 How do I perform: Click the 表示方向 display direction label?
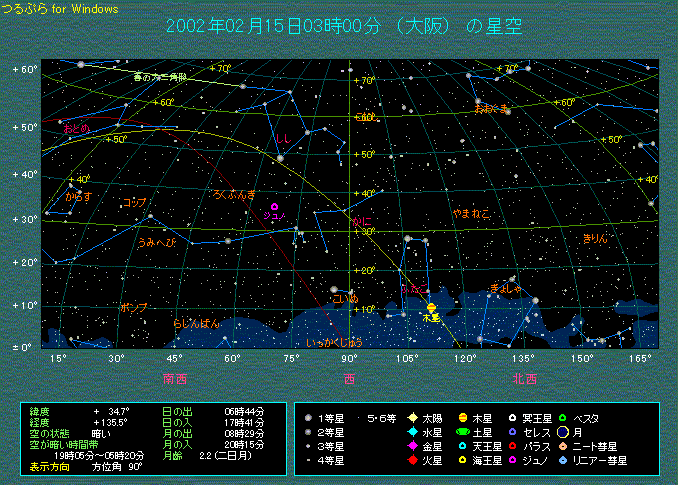click(x=48, y=466)
